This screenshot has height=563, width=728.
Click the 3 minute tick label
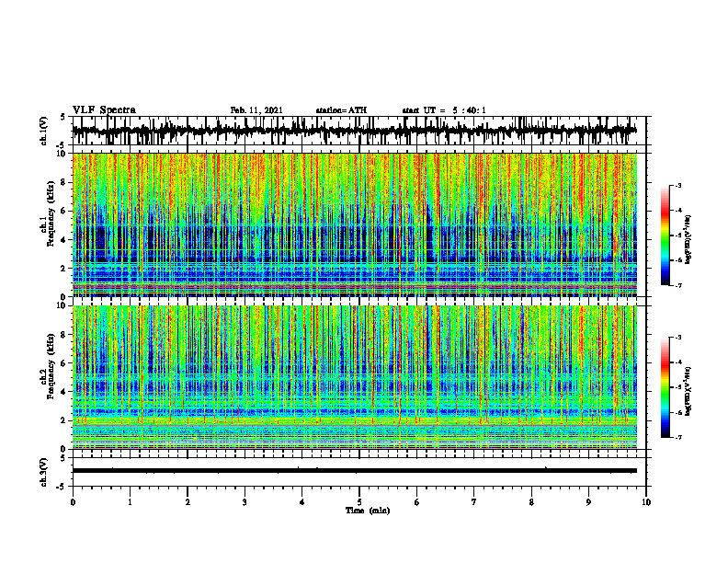click(245, 502)
